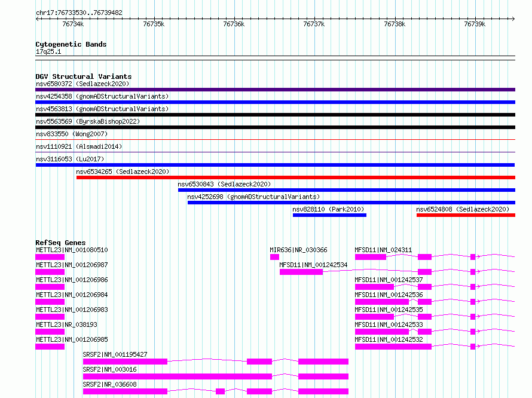
Task: Click the nsv6580372 Sedlazeck2020 variant label
Action: point(82,84)
